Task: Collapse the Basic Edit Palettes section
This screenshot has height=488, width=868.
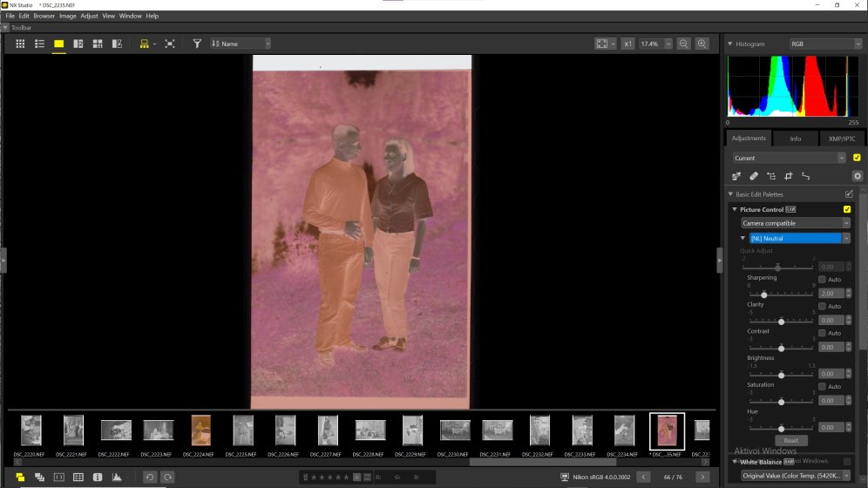Action: (730, 194)
